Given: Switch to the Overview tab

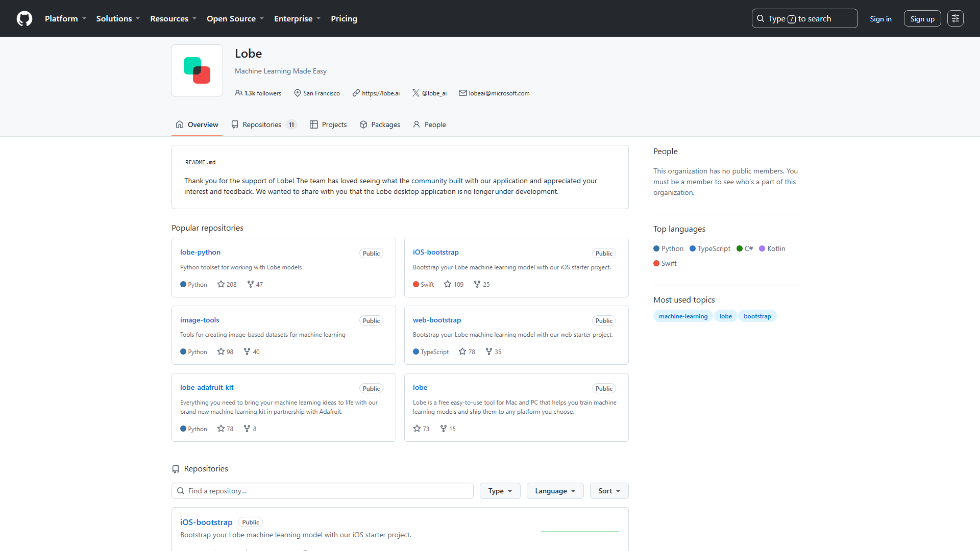Looking at the screenshot, I should 197,124.
